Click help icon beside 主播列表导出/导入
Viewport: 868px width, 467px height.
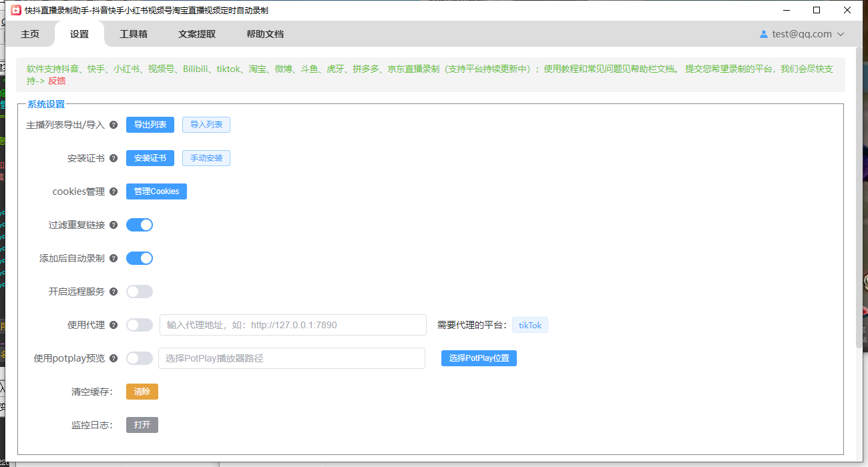114,125
